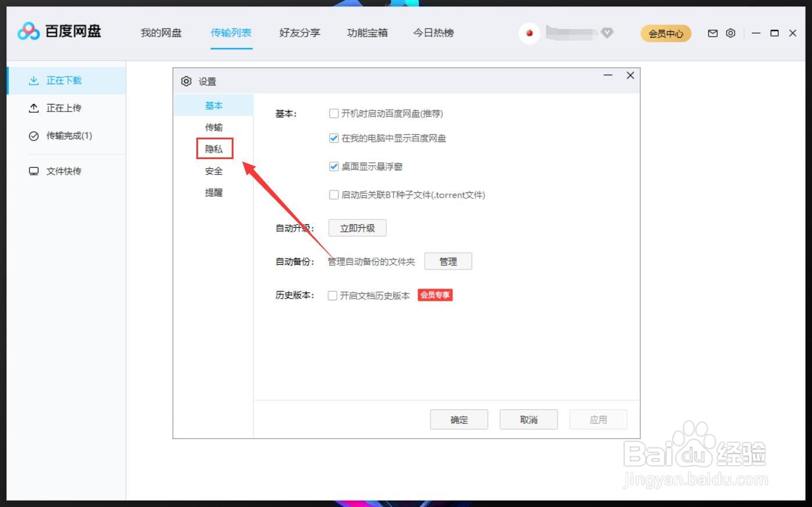Select 提醒 settings category
The width and height of the screenshot is (812, 507).
[x=213, y=192]
